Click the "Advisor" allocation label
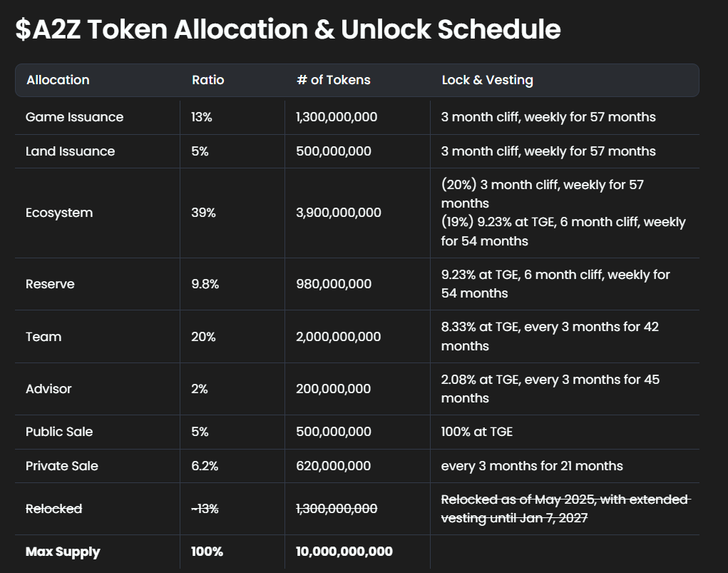728x573 pixels. [48, 389]
